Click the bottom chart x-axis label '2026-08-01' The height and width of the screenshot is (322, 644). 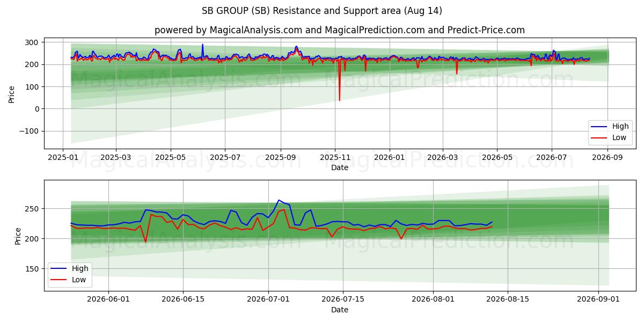[x=433, y=299]
